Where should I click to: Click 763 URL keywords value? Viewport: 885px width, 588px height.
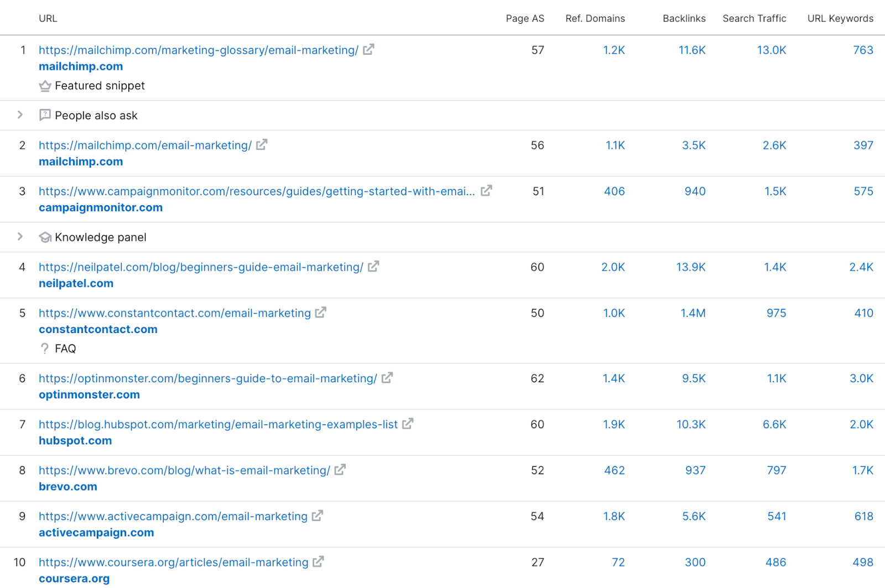(863, 50)
